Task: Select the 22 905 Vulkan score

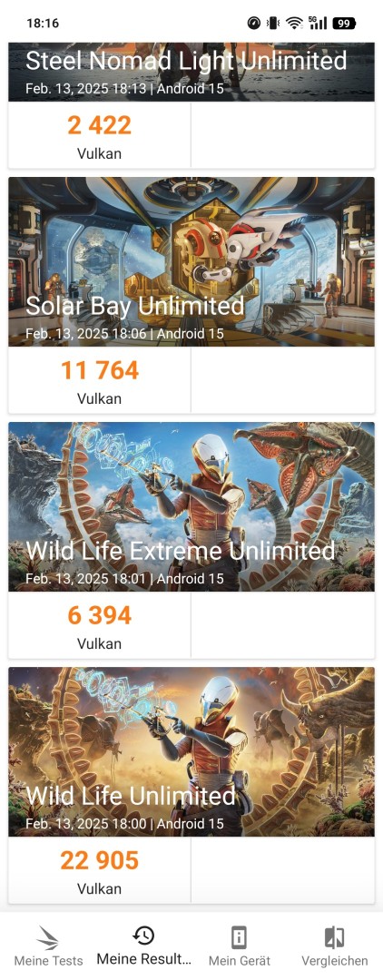Action: coord(99,860)
